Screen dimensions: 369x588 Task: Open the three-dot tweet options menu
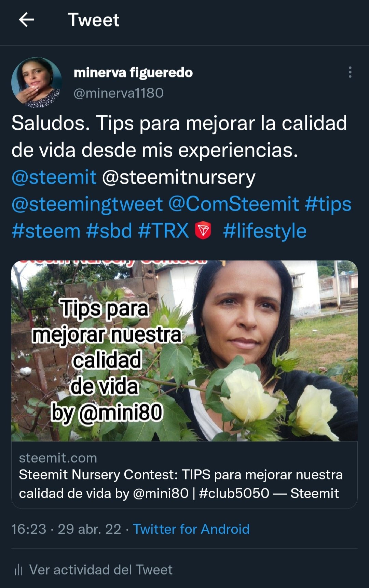(x=350, y=72)
